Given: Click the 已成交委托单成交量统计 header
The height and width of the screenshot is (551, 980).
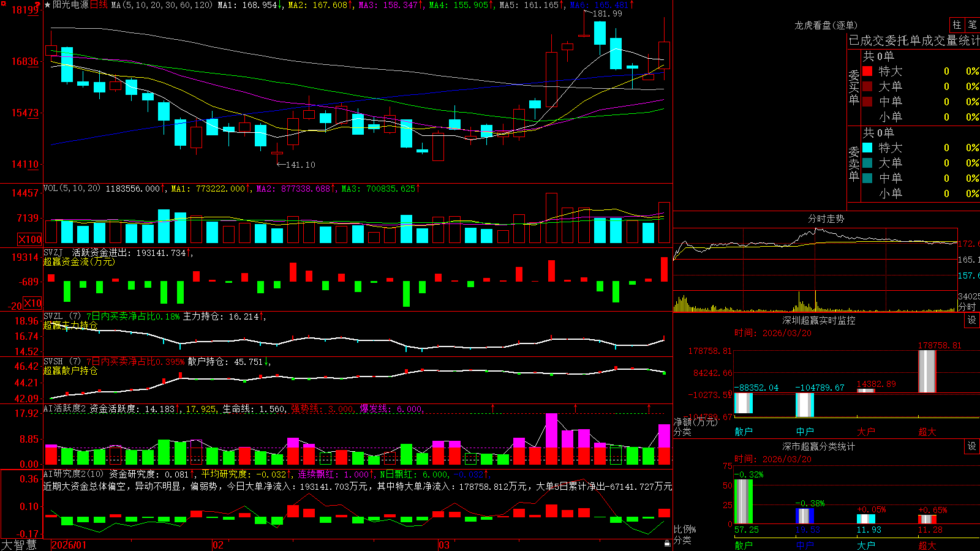Looking at the screenshot, I should point(914,40).
